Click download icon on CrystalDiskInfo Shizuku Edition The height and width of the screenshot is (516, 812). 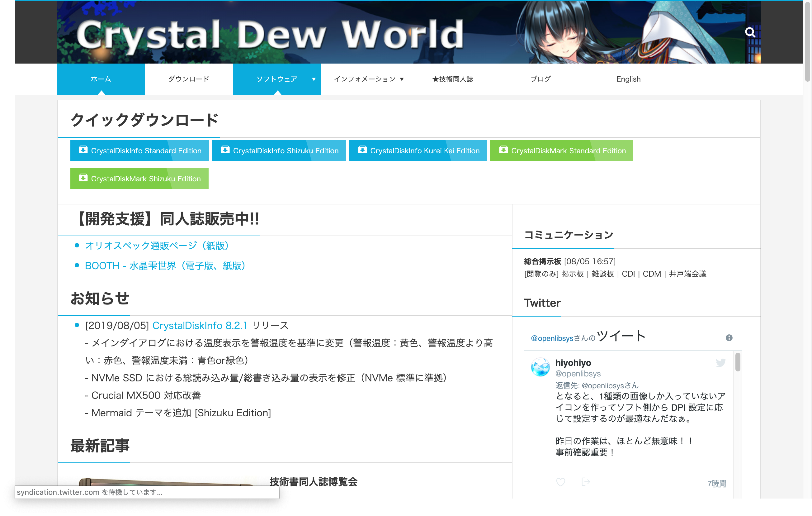click(225, 150)
